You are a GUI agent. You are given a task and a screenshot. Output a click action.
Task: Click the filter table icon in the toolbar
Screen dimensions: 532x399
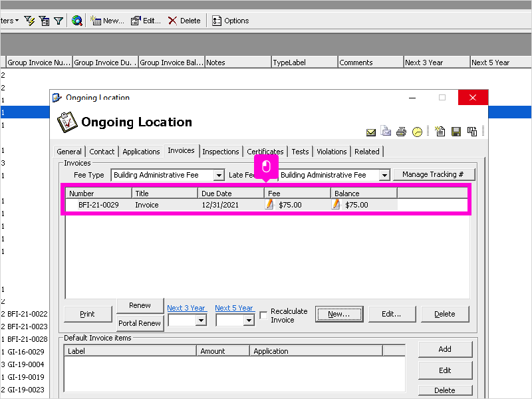(x=44, y=21)
